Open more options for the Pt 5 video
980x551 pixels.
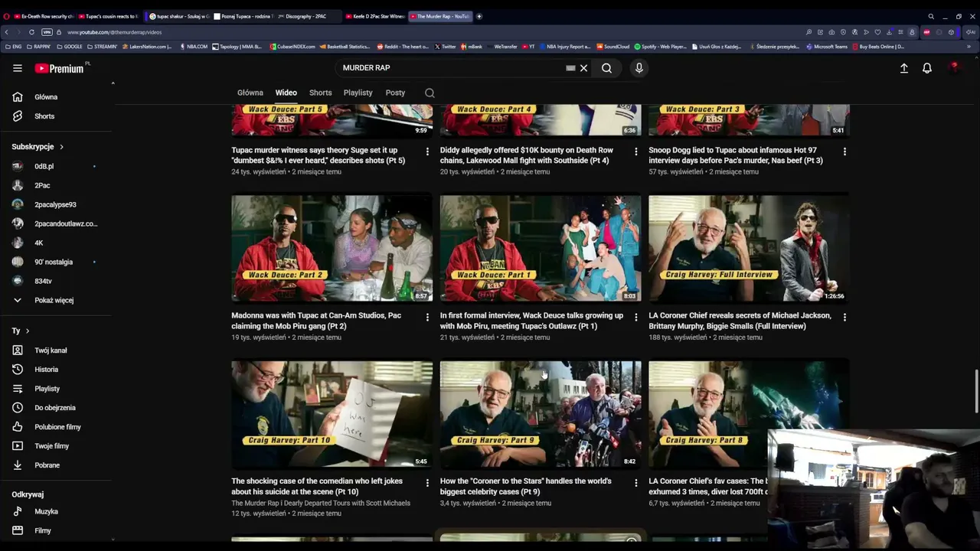tap(427, 152)
